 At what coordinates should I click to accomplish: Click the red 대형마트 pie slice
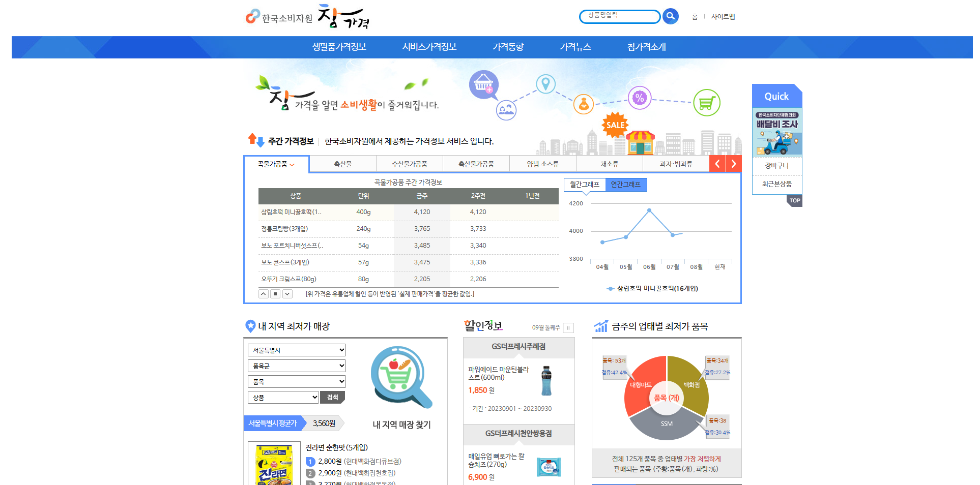(x=642, y=384)
